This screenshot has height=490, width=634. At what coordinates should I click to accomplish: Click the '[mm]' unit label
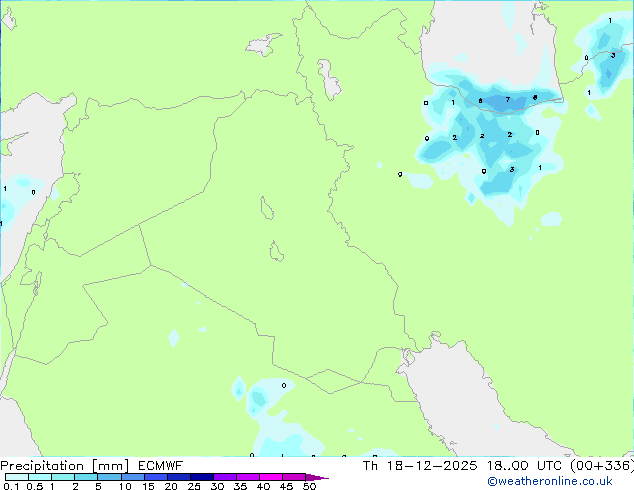tap(111, 466)
